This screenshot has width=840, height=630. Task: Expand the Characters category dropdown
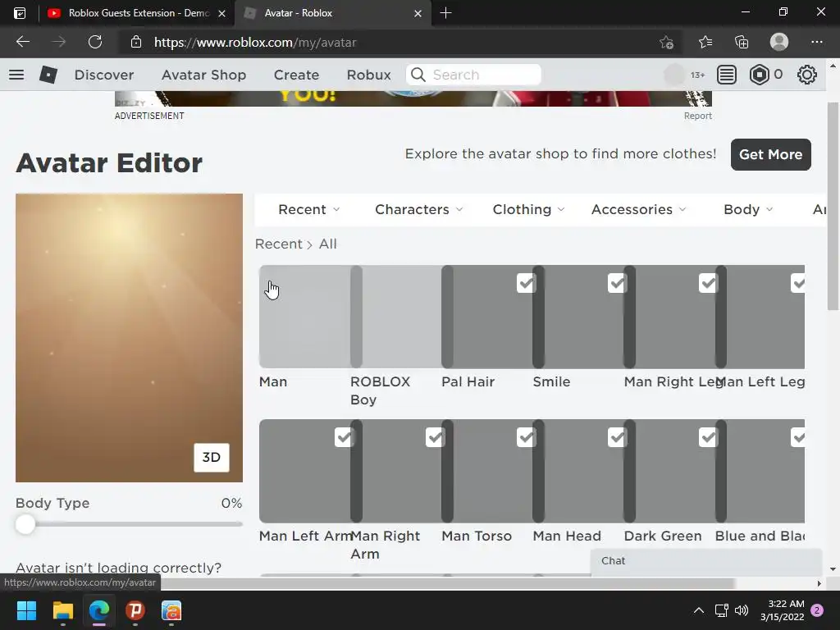(419, 209)
